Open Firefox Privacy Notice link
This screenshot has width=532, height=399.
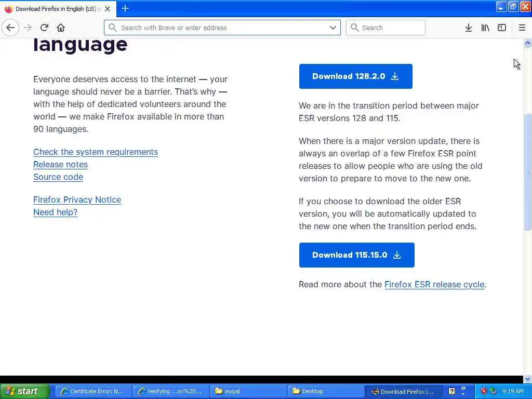click(x=77, y=200)
